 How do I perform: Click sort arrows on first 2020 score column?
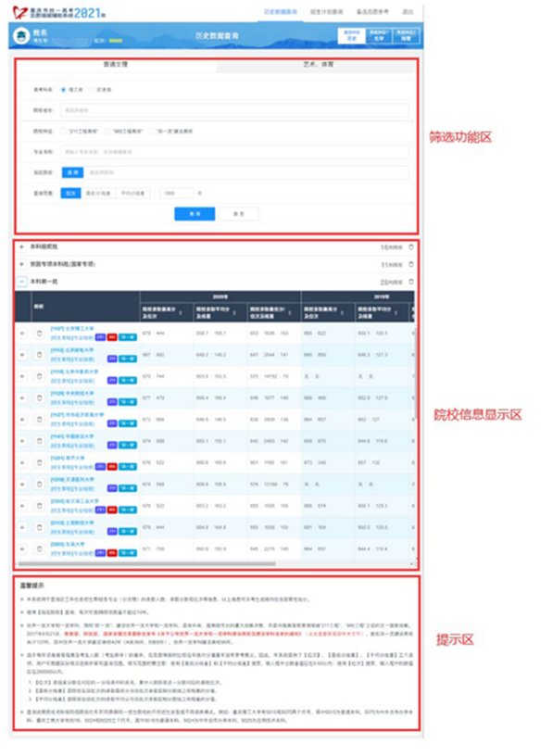pos(181,312)
